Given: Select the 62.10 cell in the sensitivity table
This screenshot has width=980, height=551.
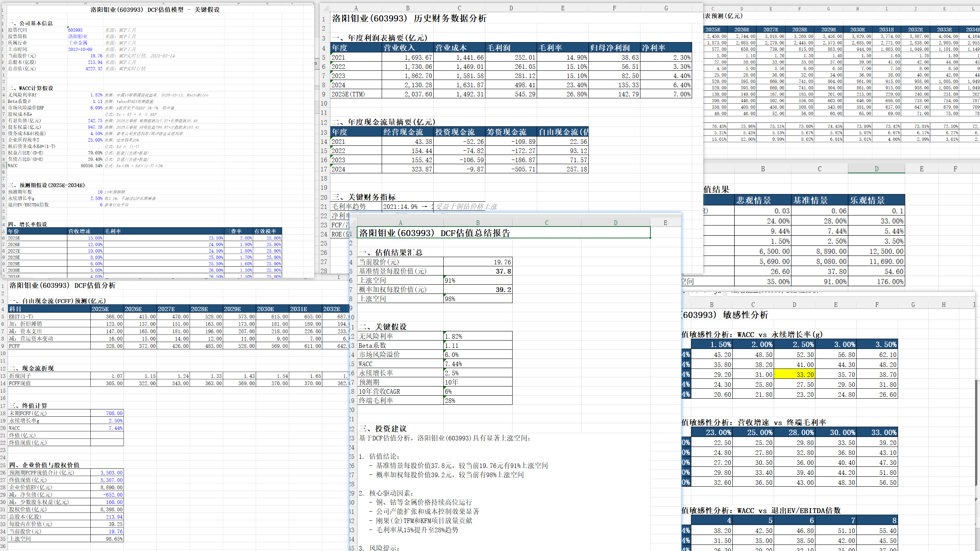Looking at the screenshot, I should click(x=877, y=355).
